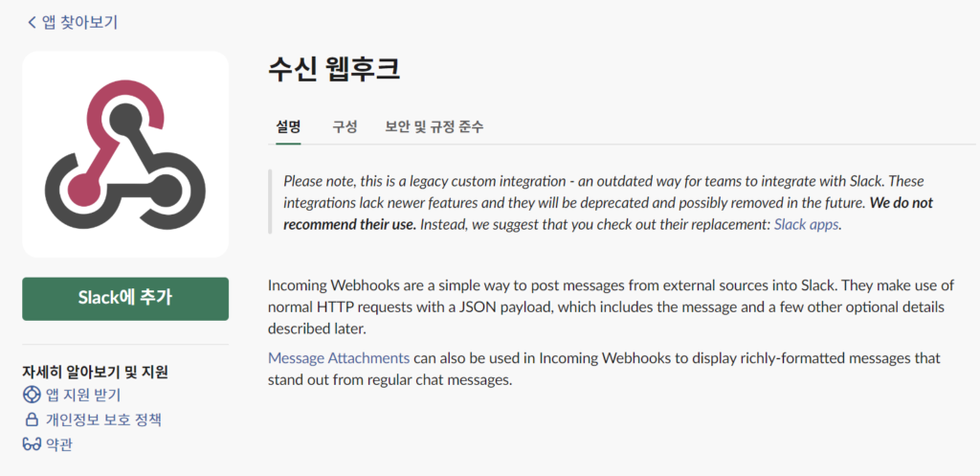Viewport: 980px width, 476px height.
Task: Open the 보안 및 규정 준수 tab
Action: coord(434,127)
